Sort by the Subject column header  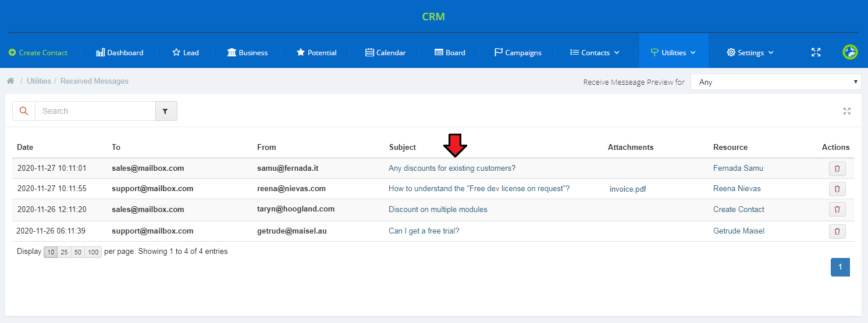click(403, 148)
